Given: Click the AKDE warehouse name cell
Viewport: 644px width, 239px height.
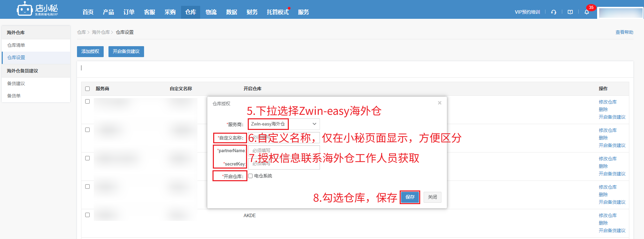Looking at the screenshot, I should click(250, 215).
